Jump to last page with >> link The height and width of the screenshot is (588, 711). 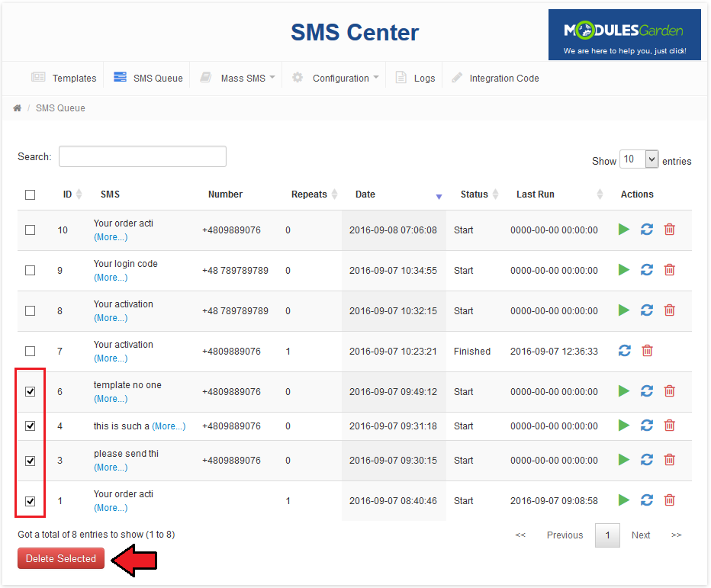pyautogui.click(x=676, y=535)
